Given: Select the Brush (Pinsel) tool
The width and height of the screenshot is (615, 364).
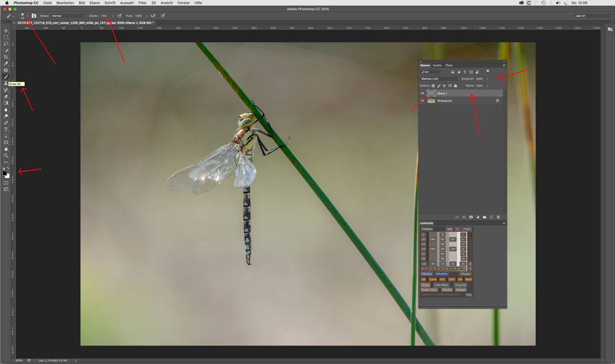Looking at the screenshot, I should point(6,77).
